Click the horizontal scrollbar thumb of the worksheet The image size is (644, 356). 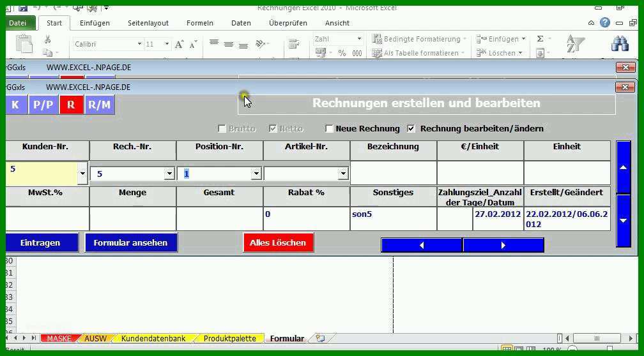[596, 338]
